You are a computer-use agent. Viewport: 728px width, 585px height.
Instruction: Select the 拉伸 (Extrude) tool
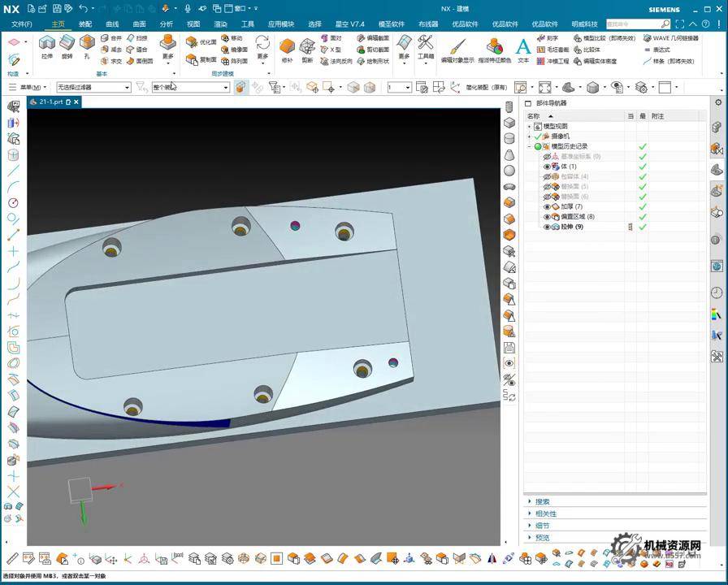pos(47,45)
